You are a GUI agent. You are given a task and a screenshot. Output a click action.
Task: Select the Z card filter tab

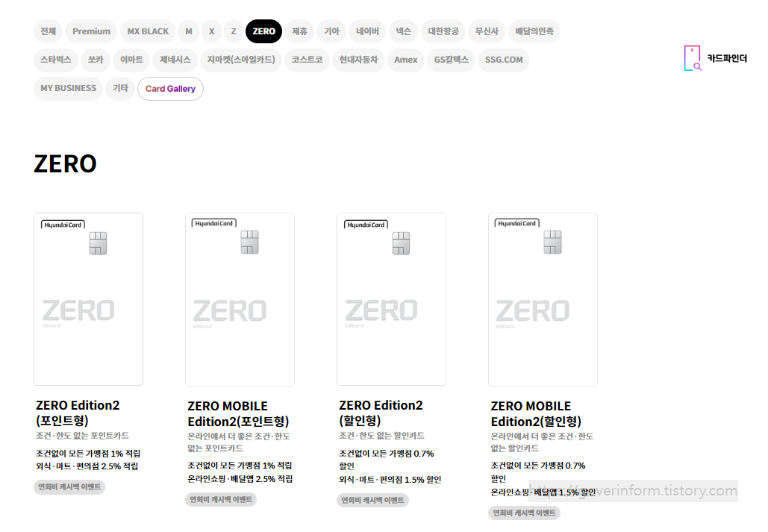(234, 31)
